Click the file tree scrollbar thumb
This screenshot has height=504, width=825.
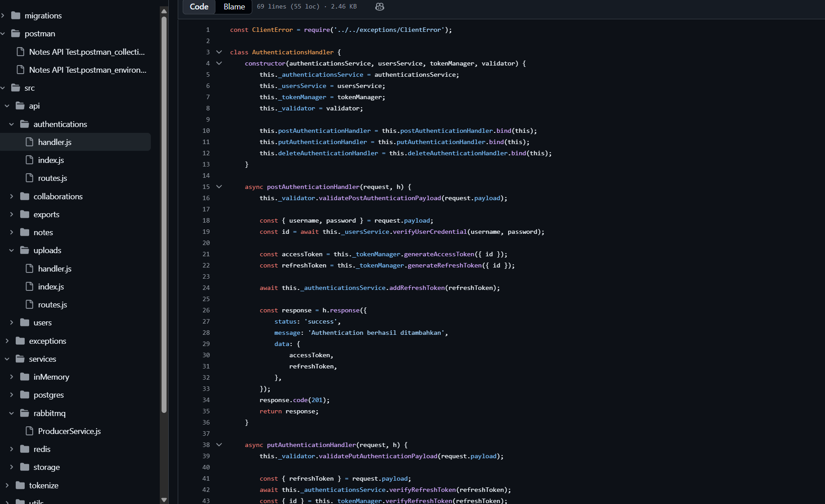pyautogui.click(x=164, y=215)
